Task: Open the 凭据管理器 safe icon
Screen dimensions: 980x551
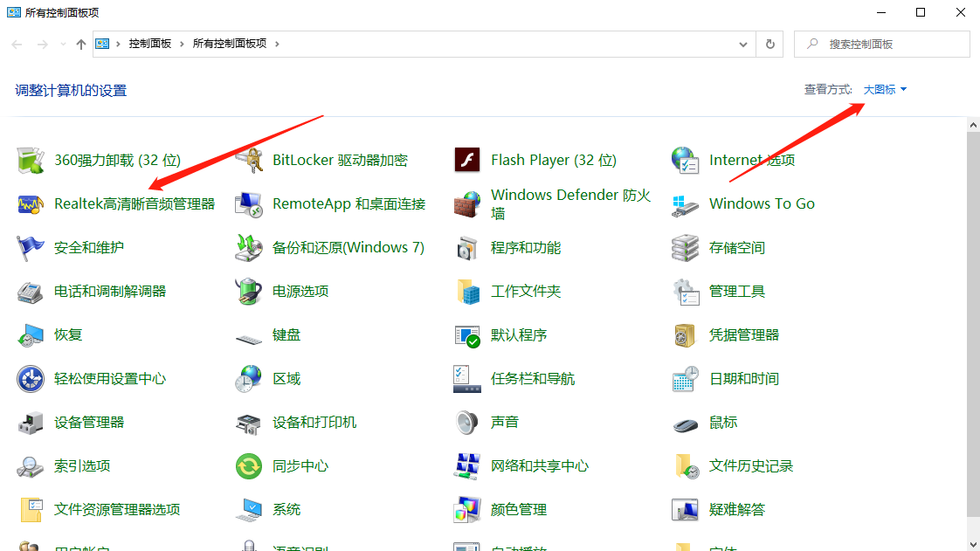Action: [685, 335]
